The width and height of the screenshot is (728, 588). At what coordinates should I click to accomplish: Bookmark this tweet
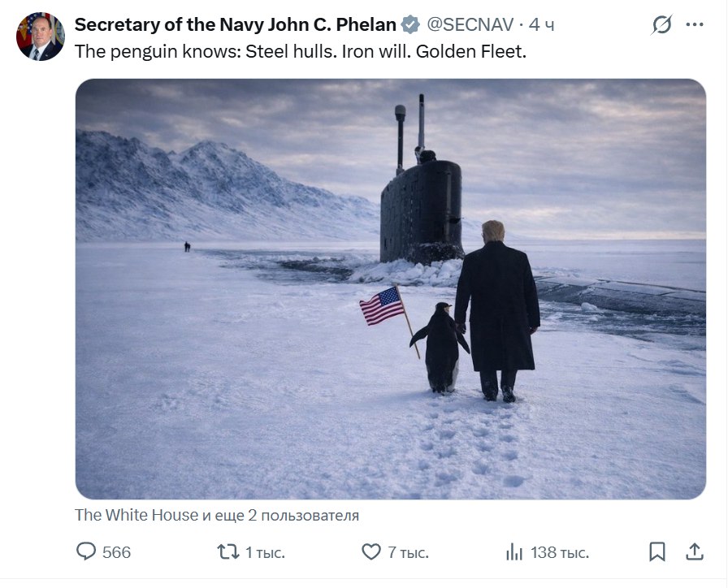pyautogui.click(x=657, y=552)
